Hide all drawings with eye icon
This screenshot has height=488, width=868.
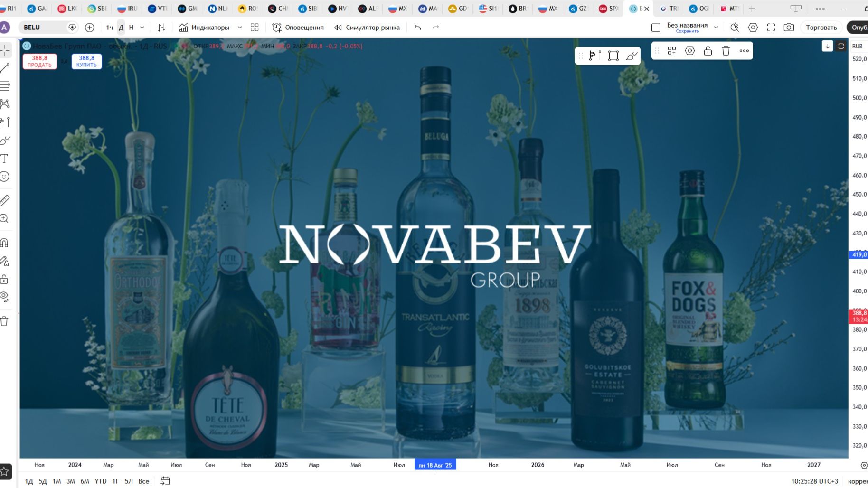(x=4, y=297)
